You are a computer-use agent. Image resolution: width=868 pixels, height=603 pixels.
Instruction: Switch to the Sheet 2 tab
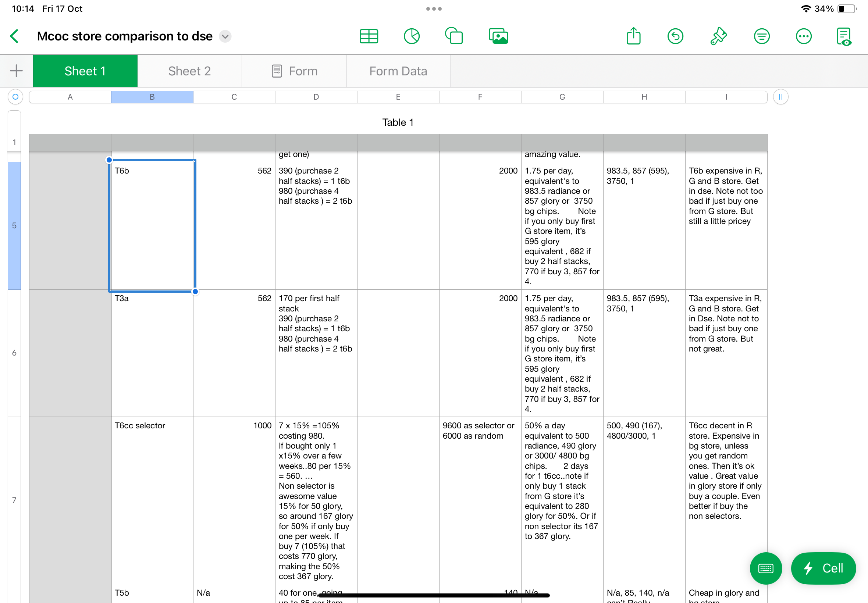(x=189, y=71)
